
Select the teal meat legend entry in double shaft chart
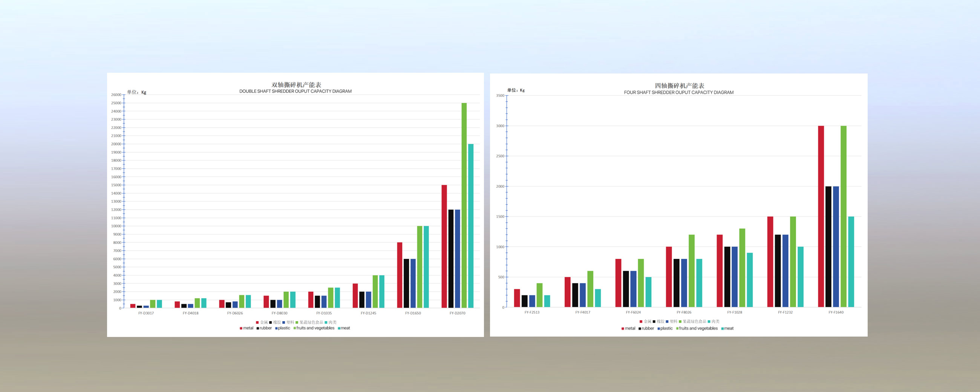pos(344,328)
